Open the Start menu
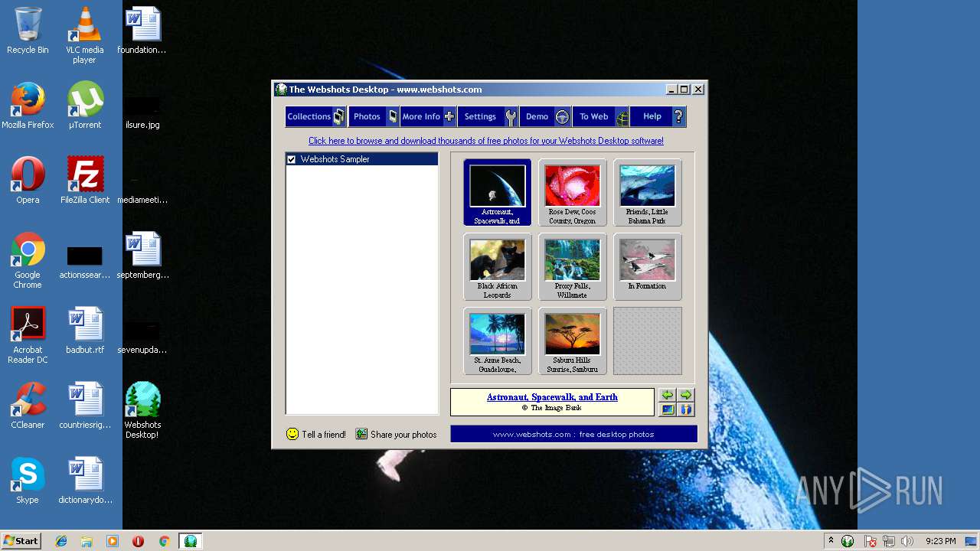The width and height of the screenshot is (980, 551). 21,541
